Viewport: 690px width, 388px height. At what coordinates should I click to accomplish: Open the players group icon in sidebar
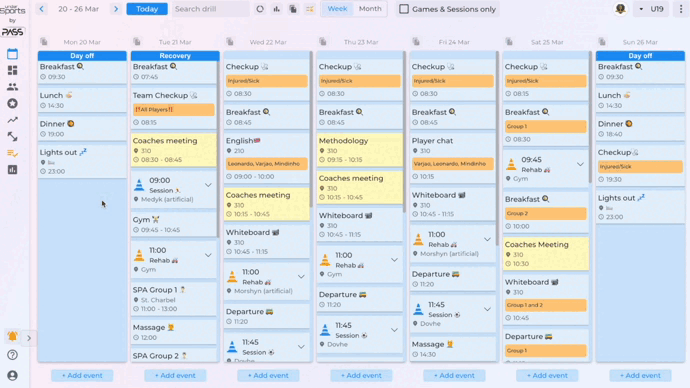pyautogui.click(x=12, y=87)
